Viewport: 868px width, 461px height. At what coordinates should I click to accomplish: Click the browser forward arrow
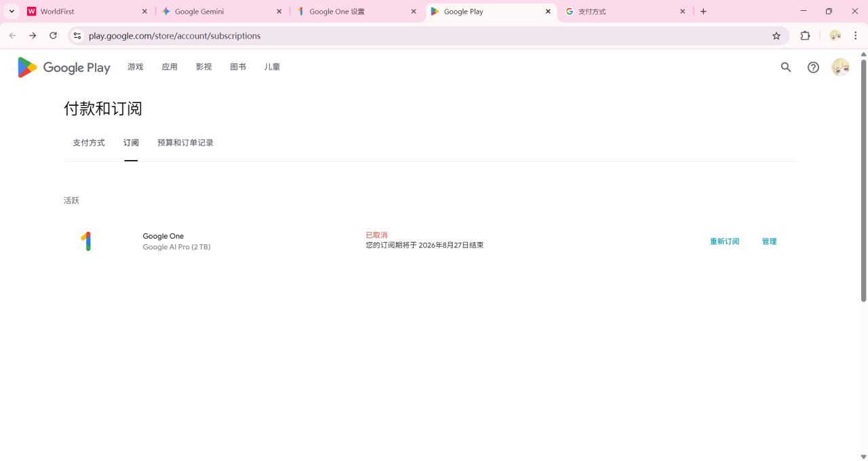point(33,36)
